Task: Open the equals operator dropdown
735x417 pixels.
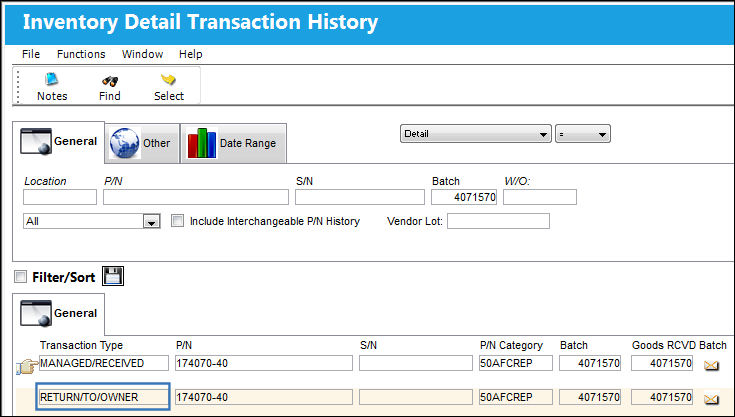Action: coord(583,134)
